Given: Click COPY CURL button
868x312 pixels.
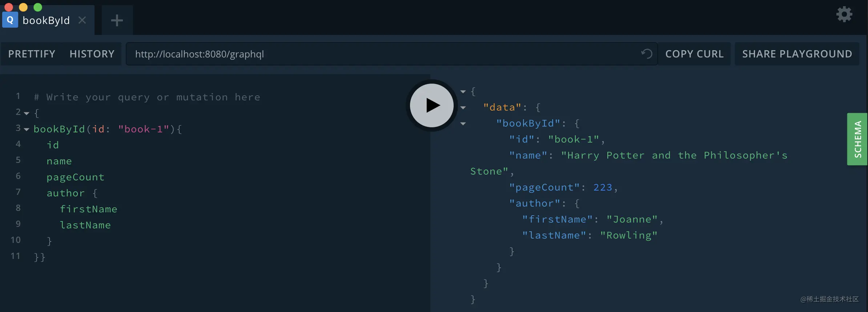Looking at the screenshot, I should 694,54.
